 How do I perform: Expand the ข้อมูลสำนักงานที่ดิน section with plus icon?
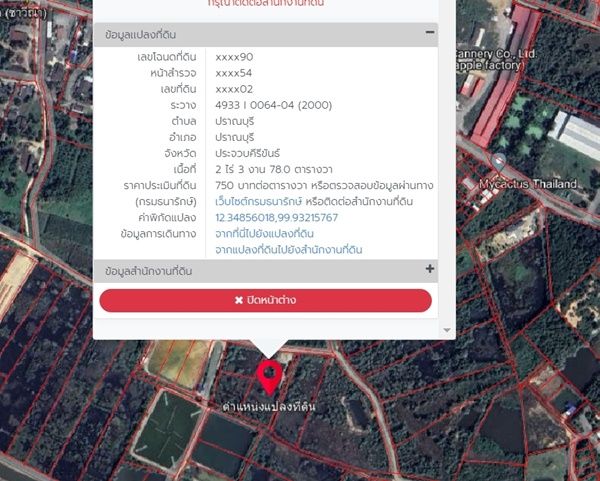(429, 269)
